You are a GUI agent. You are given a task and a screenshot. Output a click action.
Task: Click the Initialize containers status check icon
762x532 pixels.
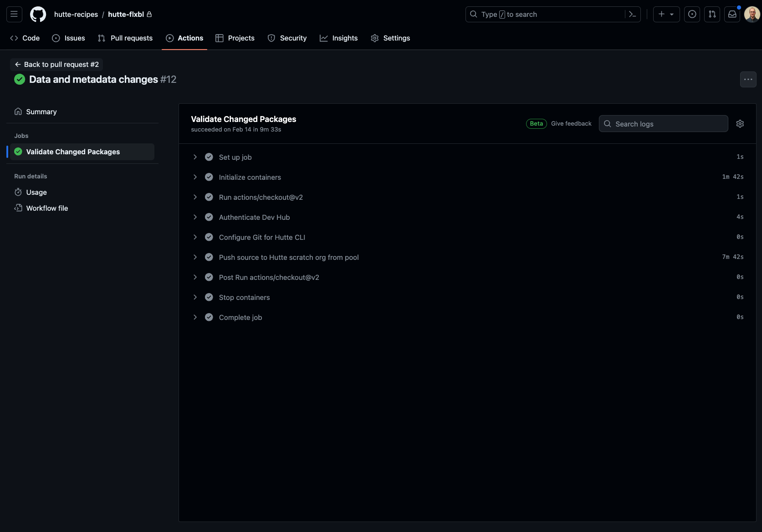tap(209, 177)
